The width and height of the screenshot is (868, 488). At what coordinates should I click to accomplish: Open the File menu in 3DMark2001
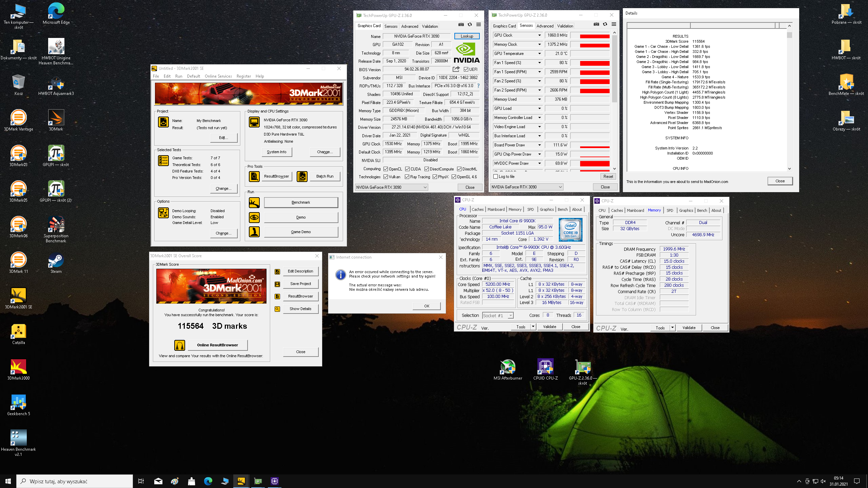tap(156, 76)
